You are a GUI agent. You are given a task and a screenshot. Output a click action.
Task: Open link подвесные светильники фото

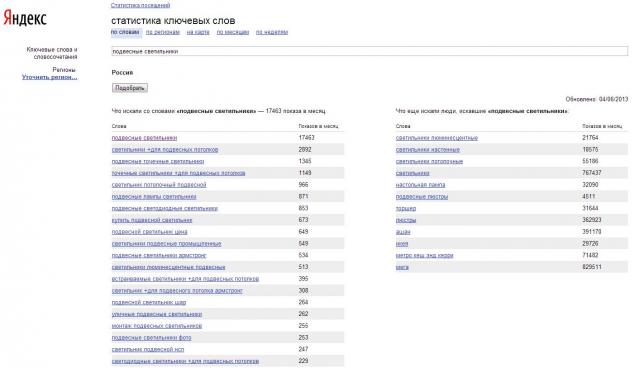(152, 338)
